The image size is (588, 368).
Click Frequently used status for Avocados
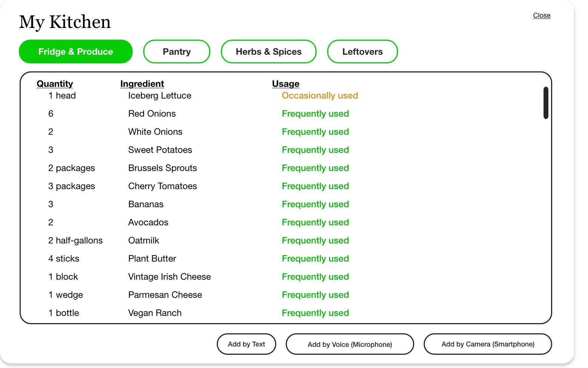pyautogui.click(x=315, y=222)
